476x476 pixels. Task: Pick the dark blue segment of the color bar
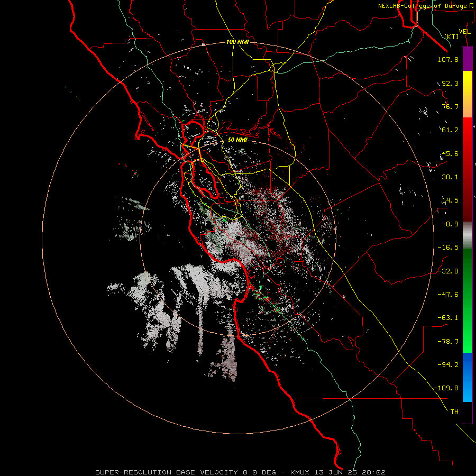click(467, 363)
